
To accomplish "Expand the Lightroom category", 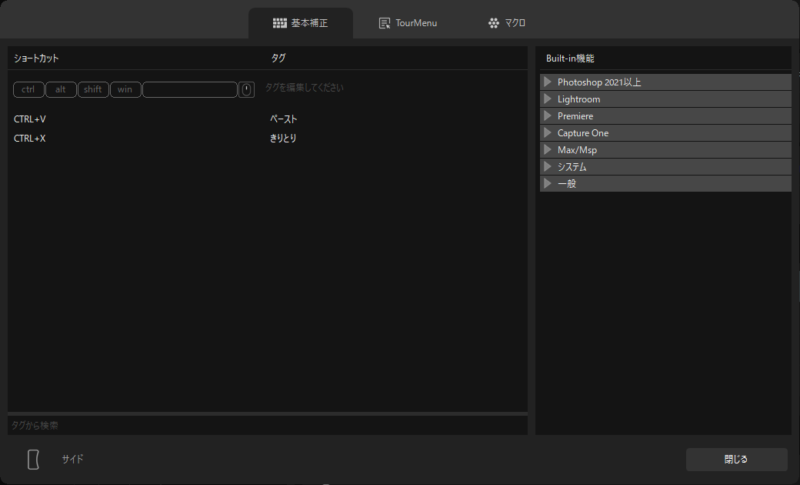I will point(547,99).
